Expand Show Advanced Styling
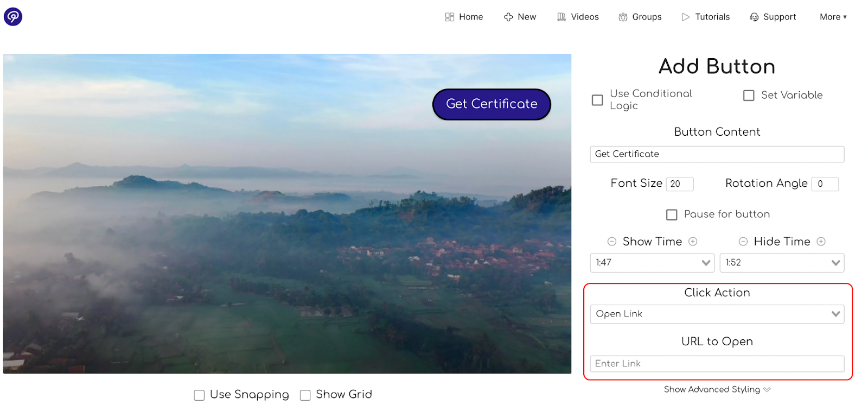This screenshot has width=868, height=411. click(x=717, y=390)
